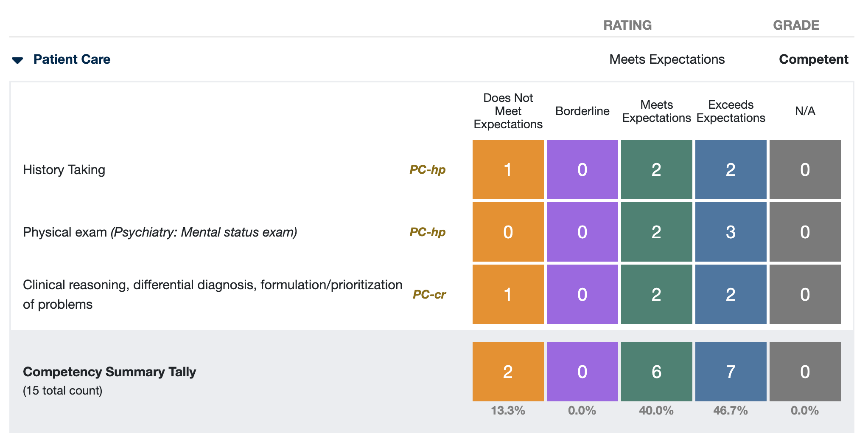Screen dimensions: 868x440
Task: Click the RATING column header
Action: pos(627,25)
